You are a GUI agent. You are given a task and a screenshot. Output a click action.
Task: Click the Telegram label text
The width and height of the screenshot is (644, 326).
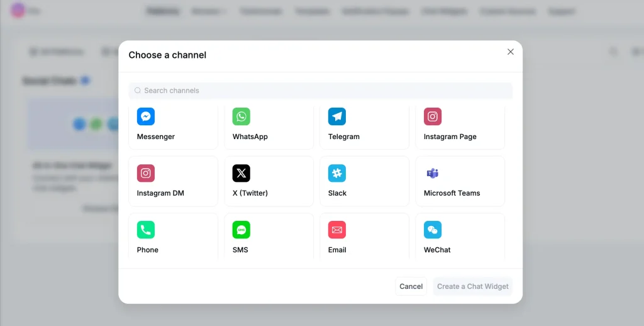pyautogui.click(x=344, y=137)
